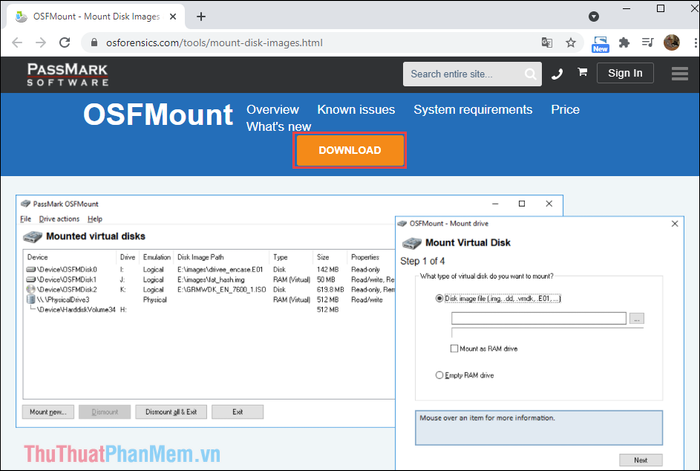Open the Chrome profile avatar
This screenshot has height=471, width=700.
[671, 42]
